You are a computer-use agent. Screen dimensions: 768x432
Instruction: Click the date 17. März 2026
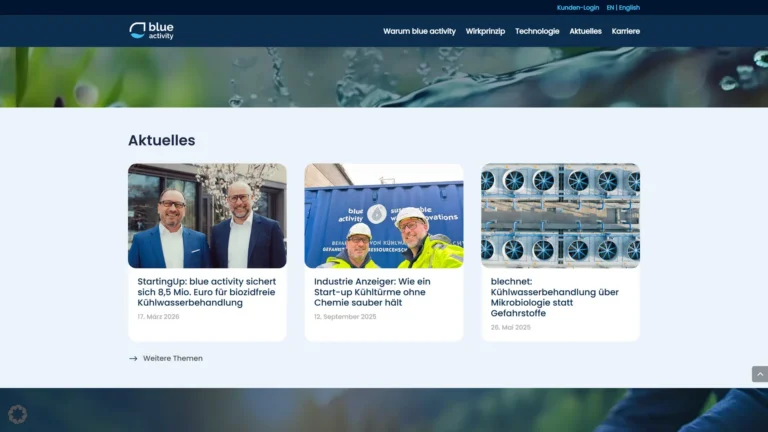[x=158, y=317]
